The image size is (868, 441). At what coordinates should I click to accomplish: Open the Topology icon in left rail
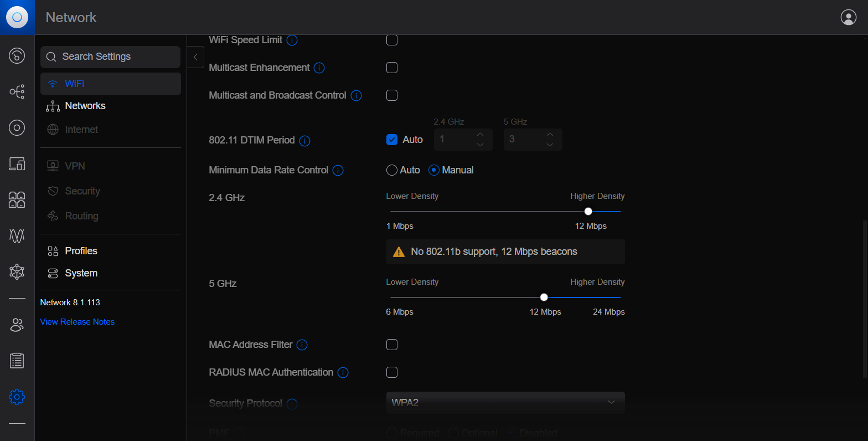pos(17,91)
